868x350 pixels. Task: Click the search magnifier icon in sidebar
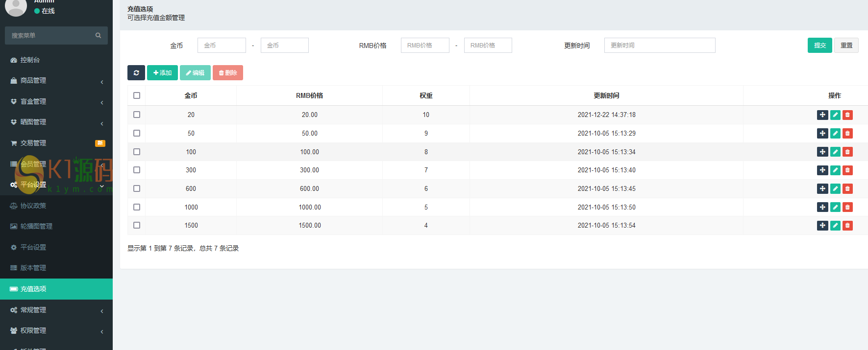[x=98, y=35]
